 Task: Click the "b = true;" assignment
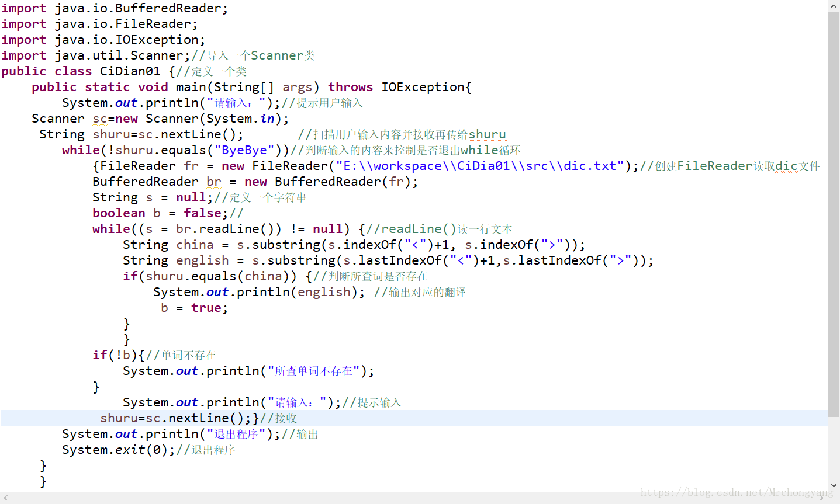click(x=195, y=308)
